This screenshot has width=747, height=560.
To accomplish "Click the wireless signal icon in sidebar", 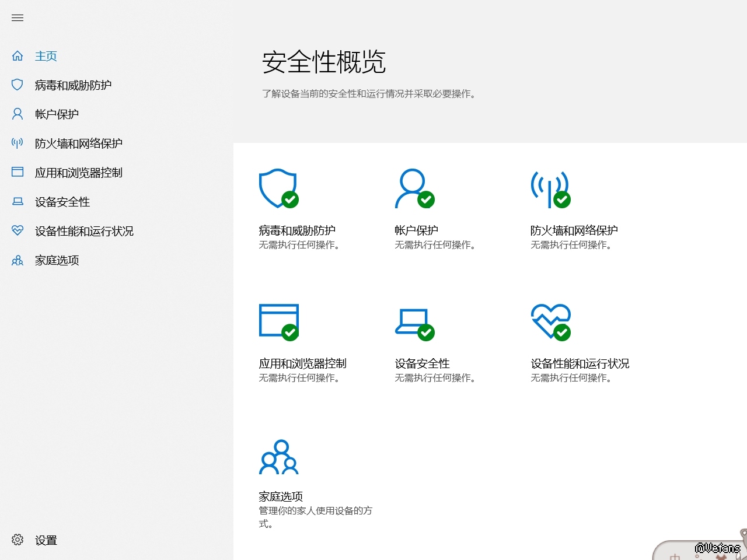I will pos(18,143).
